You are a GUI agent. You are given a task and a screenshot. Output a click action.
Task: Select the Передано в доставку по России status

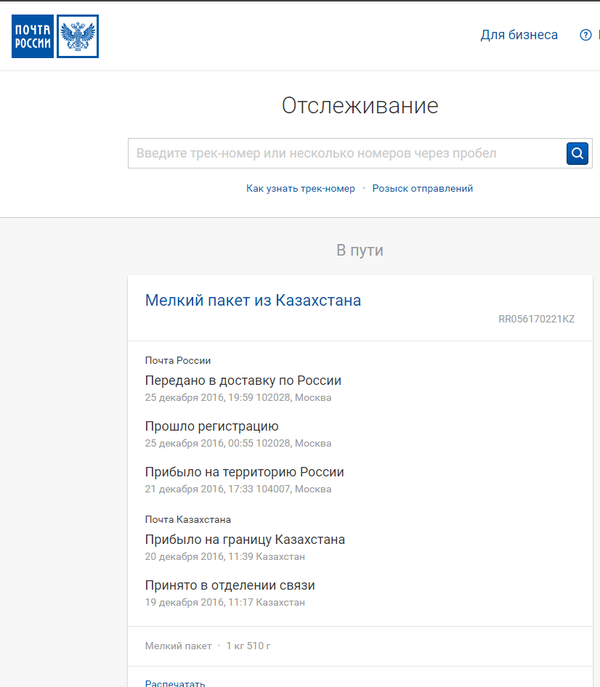click(x=243, y=380)
